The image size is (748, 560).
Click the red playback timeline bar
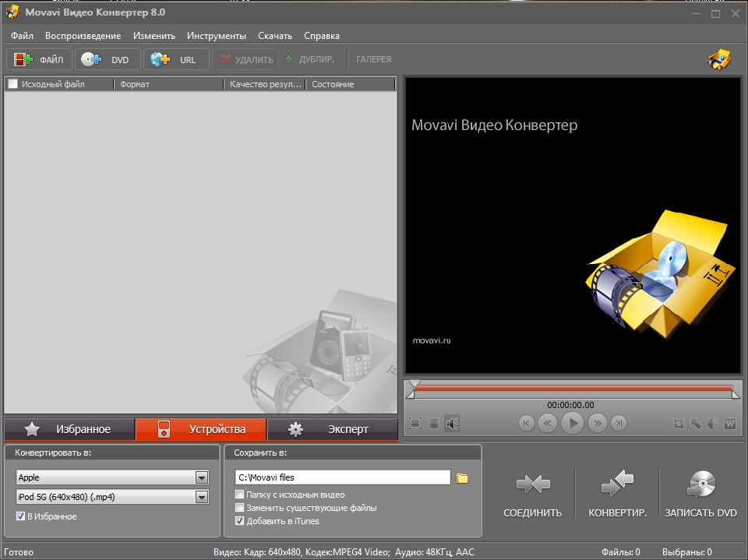[x=571, y=388]
